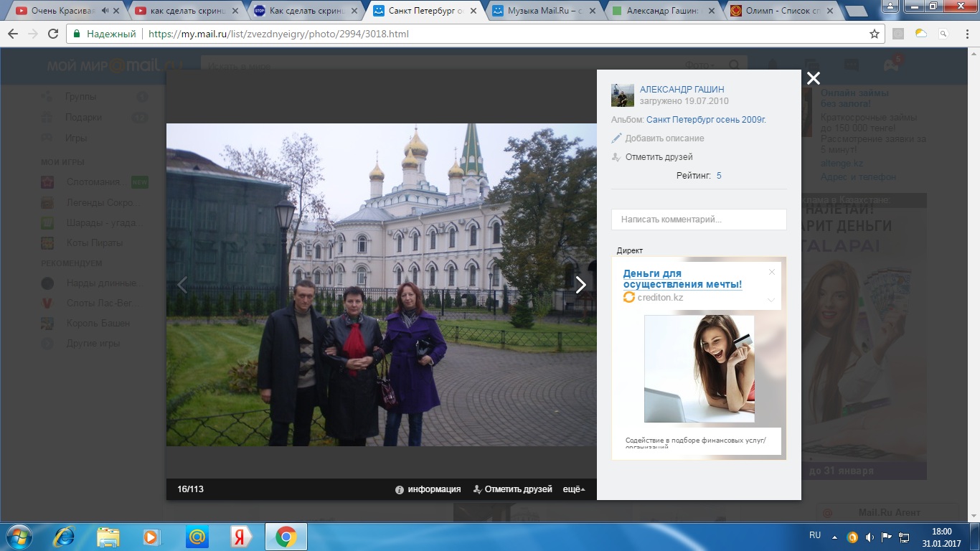Bookmark the page with the star icon
The height and width of the screenshot is (551, 980).
[874, 34]
